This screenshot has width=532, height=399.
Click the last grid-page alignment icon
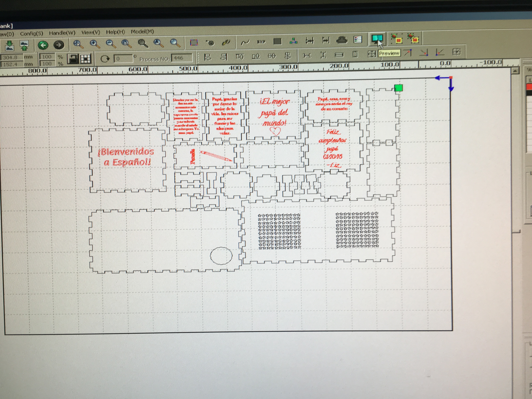456,51
